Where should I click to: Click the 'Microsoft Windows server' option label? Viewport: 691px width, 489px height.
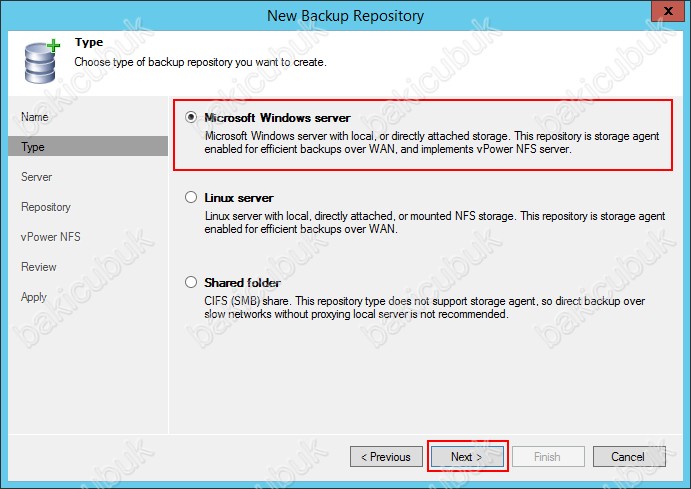277,118
